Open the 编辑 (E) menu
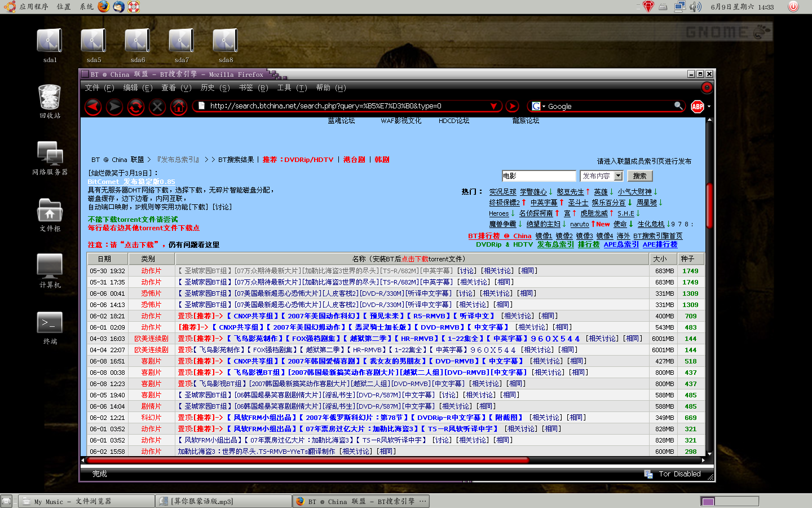Screen dimensions: 812x508 pyautogui.click(x=138, y=88)
